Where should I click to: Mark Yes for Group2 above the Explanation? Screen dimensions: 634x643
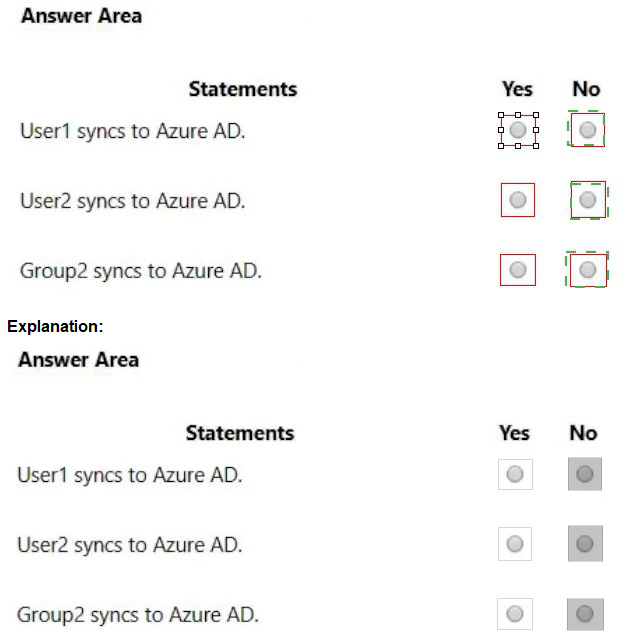(518, 270)
